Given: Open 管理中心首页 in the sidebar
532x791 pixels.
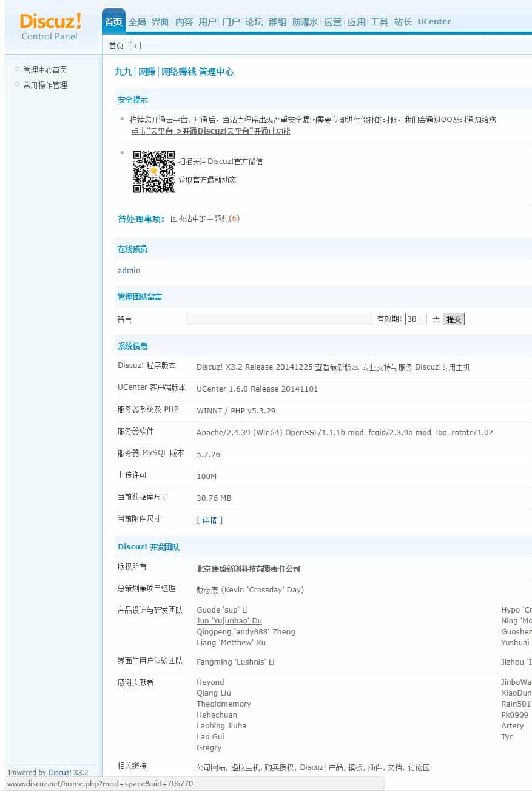Looking at the screenshot, I should coord(45,70).
